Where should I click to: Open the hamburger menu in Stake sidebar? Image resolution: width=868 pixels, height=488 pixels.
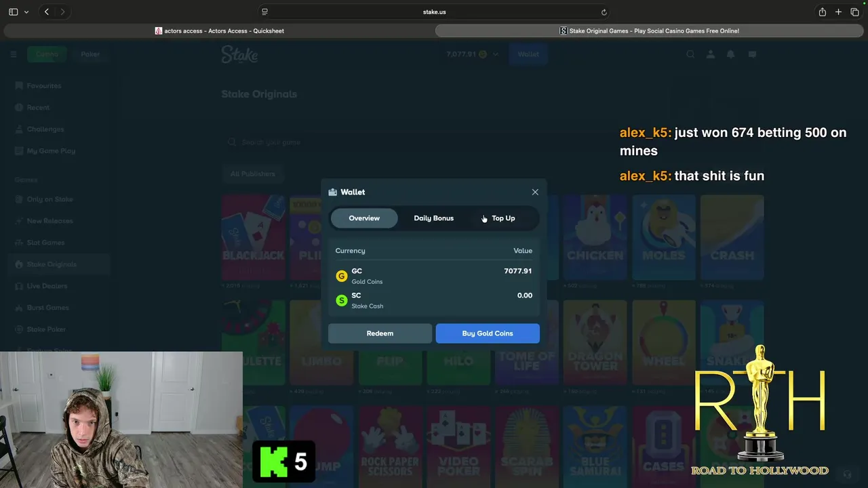click(x=14, y=54)
